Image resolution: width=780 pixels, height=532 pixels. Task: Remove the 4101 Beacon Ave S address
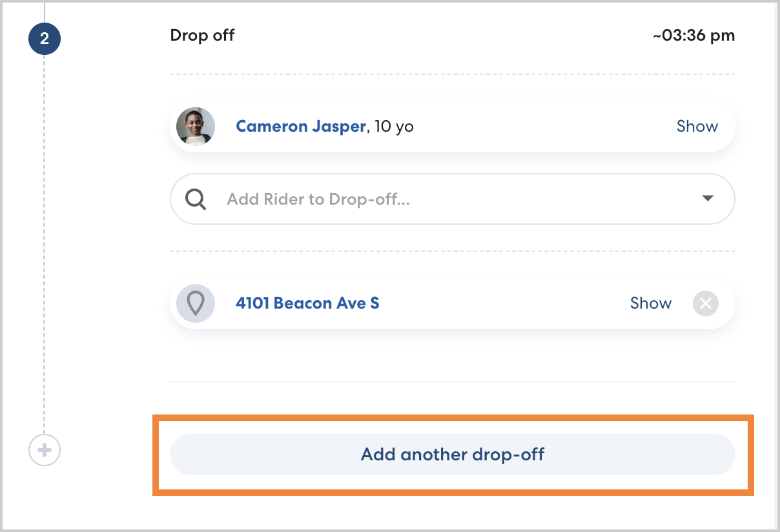point(705,303)
